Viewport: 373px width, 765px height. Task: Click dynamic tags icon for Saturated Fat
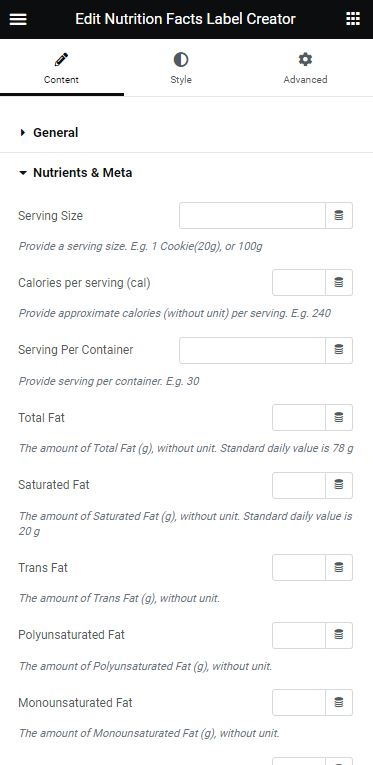(339, 485)
